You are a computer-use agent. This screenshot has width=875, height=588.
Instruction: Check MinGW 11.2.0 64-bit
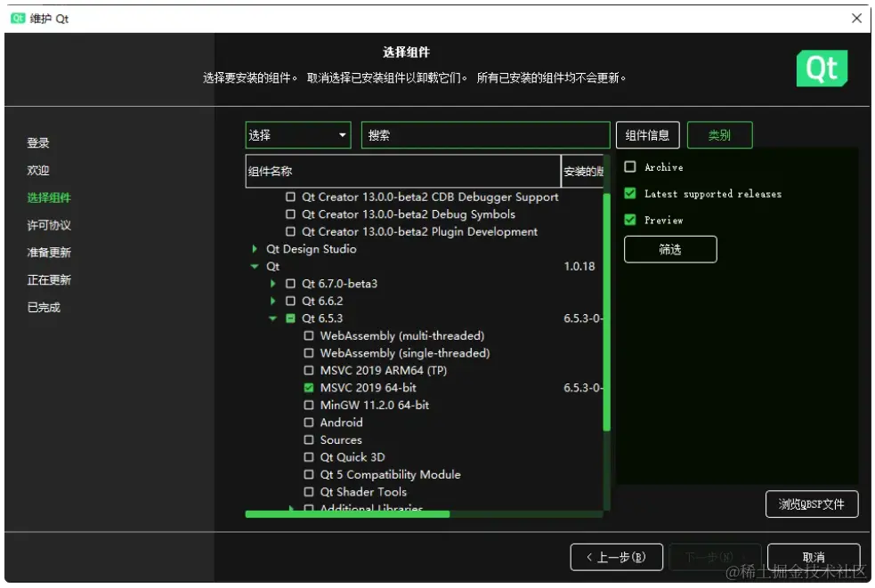309,405
